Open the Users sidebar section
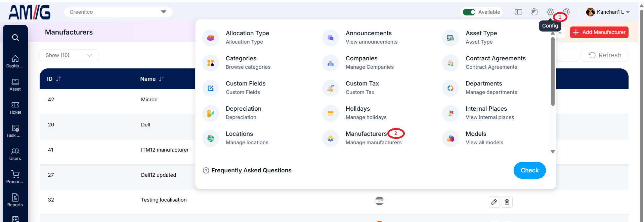The height and width of the screenshot is (222, 644). [15, 154]
